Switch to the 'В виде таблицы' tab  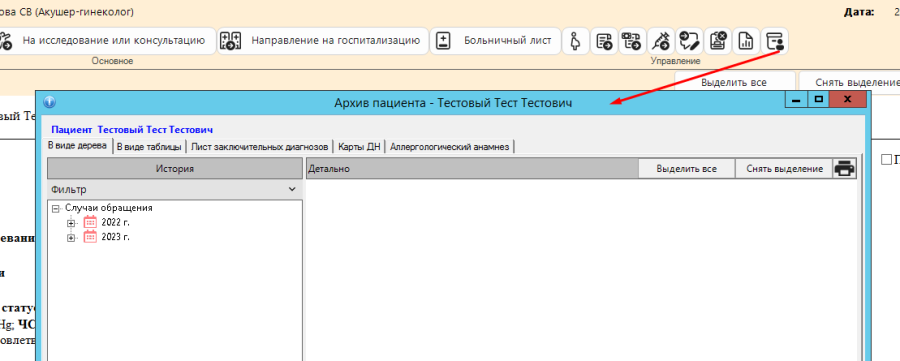(x=149, y=147)
